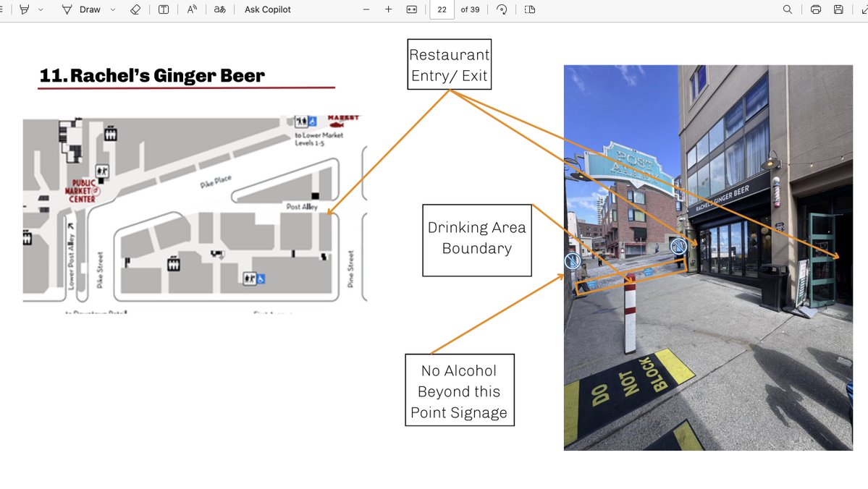This screenshot has width=868, height=489.
Task: Save the PDF
Action: point(838,9)
